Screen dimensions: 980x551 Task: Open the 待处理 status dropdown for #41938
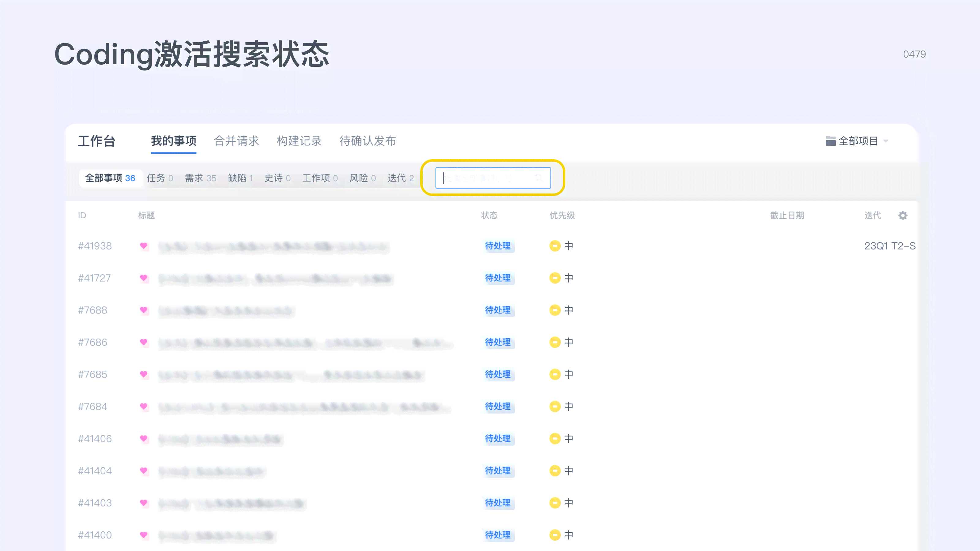(498, 246)
